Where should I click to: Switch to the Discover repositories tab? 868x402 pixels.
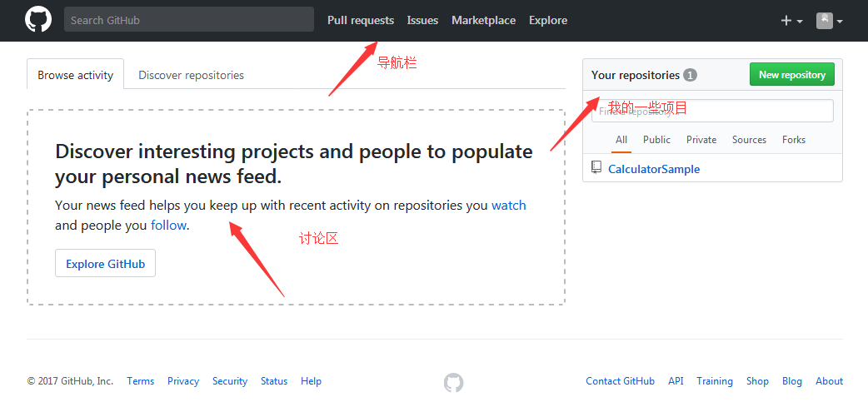coord(191,75)
